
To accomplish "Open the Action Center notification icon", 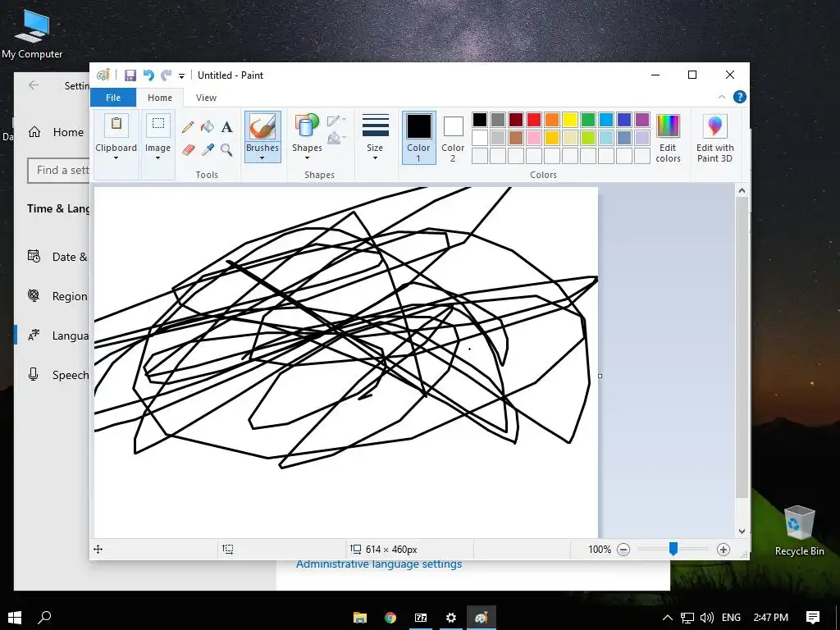I will [x=813, y=618].
